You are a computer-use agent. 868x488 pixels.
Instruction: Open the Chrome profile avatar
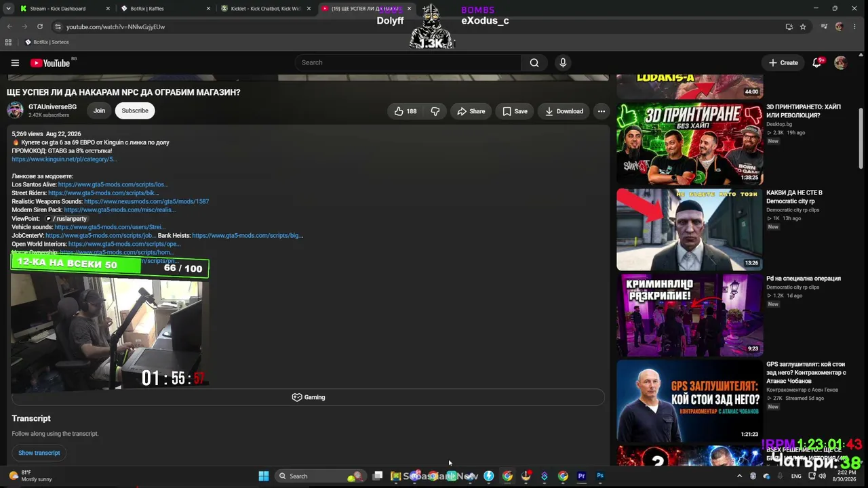[x=840, y=26]
